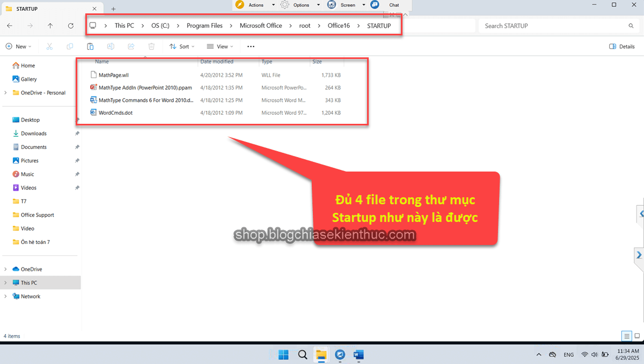This screenshot has height=364, width=644.
Task: Open the volume speaker tray icon
Action: coord(595,355)
